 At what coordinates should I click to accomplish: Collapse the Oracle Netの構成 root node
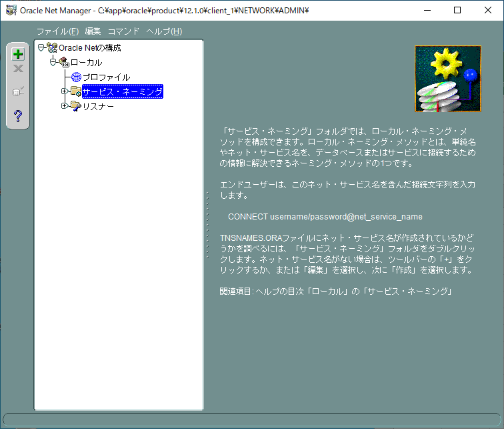(x=41, y=48)
